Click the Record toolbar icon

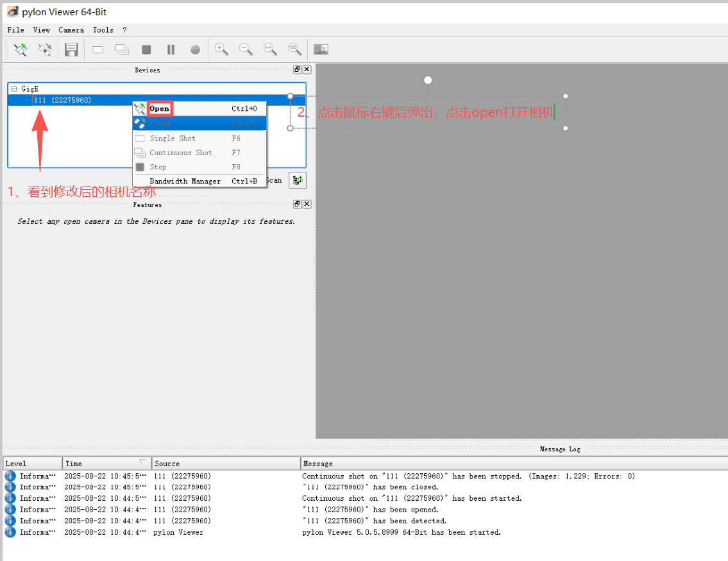point(195,49)
